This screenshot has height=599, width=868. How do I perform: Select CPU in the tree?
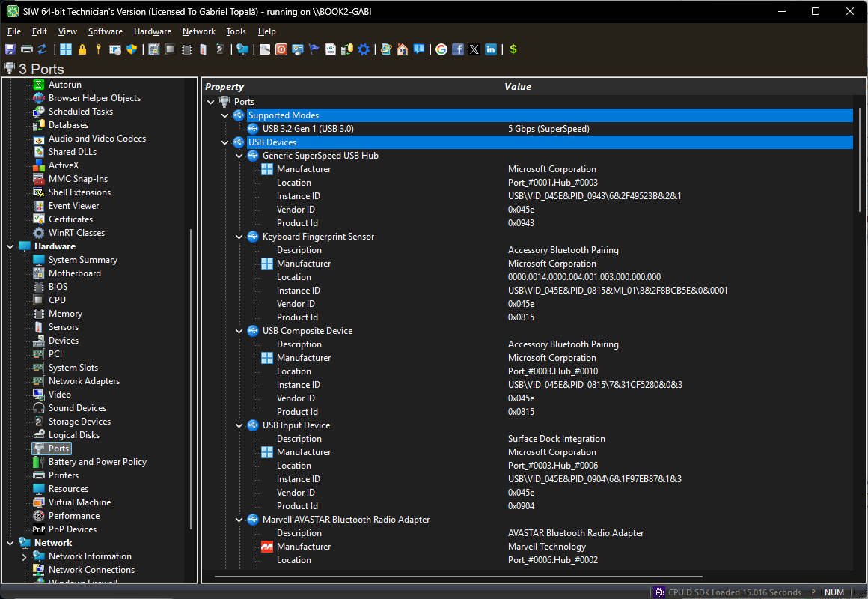click(x=57, y=299)
